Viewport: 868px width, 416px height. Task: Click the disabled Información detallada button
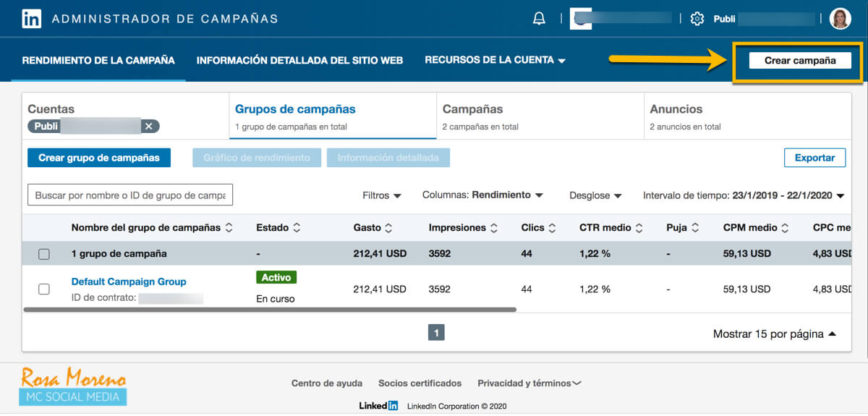click(388, 158)
